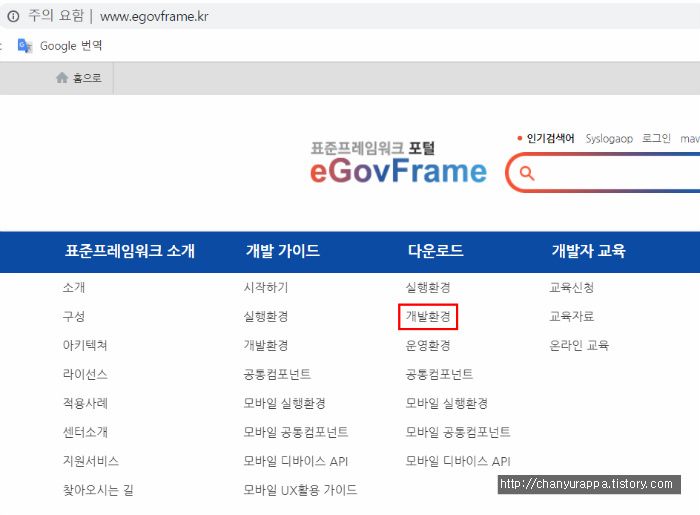This screenshot has height=515, width=700.
Task: Select 개발환경 under 다운로드
Action: pos(428,316)
